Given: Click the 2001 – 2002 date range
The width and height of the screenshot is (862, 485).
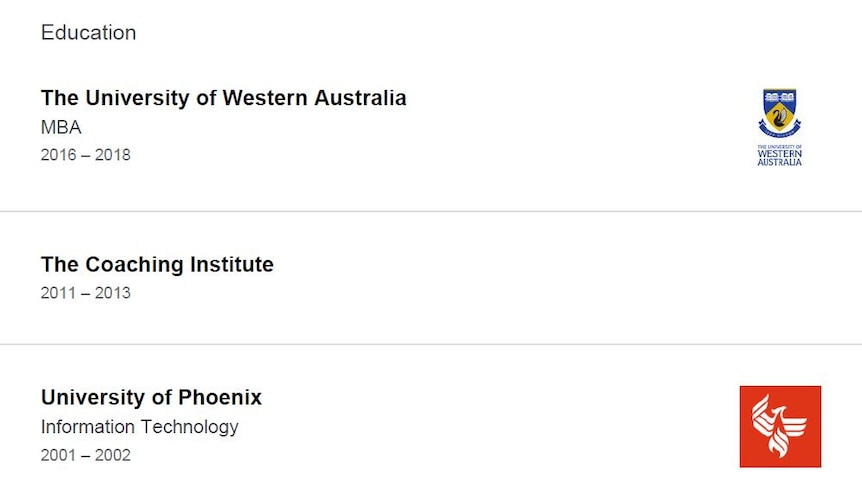Looking at the screenshot, I should point(86,455).
